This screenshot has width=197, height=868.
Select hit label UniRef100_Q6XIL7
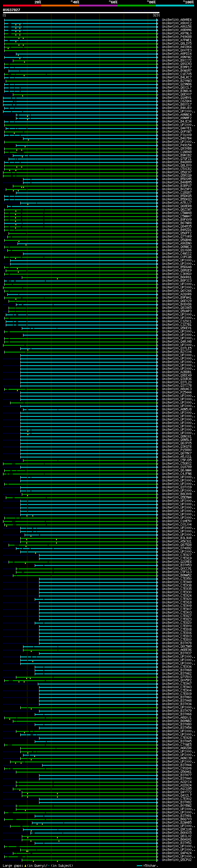[x=177, y=88]
